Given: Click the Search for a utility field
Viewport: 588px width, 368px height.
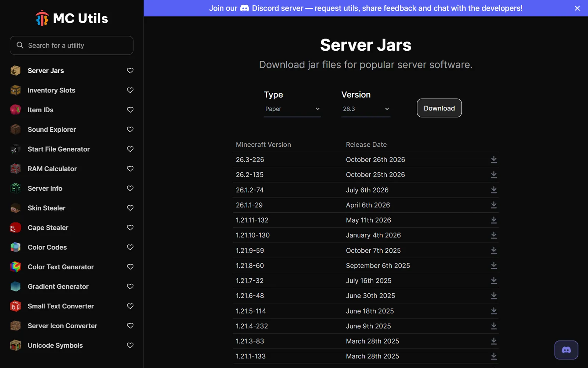Looking at the screenshot, I should (x=72, y=45).
